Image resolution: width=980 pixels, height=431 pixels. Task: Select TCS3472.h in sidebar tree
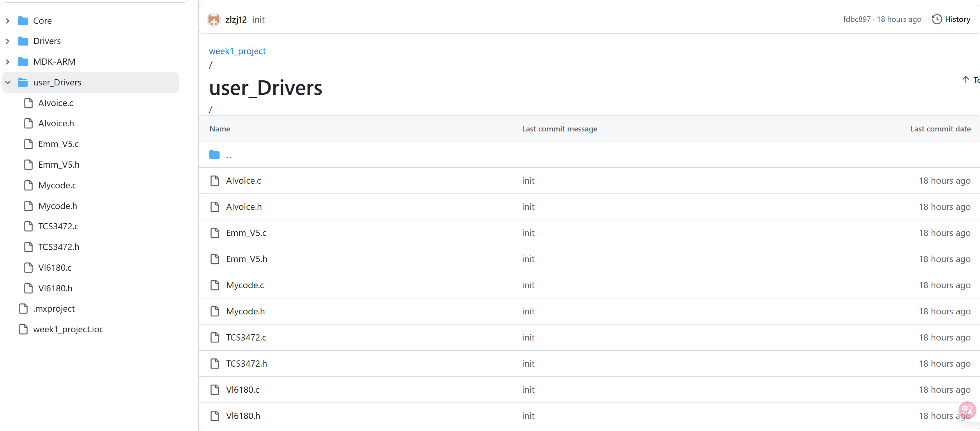click(58, 247)
